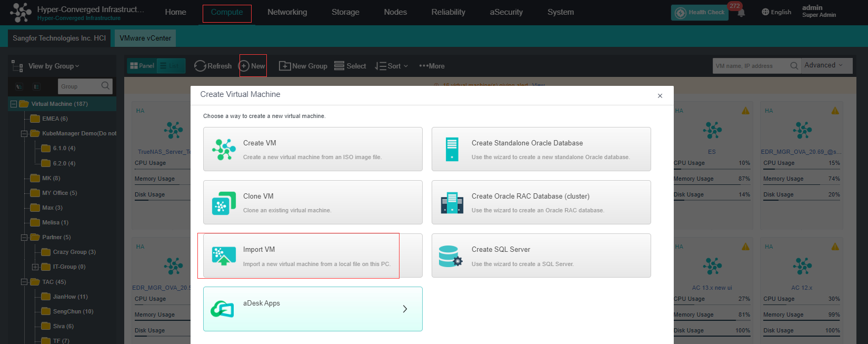Select Create SQL Server option
This screenshot has width=868, height=344.
coord(541,255)
